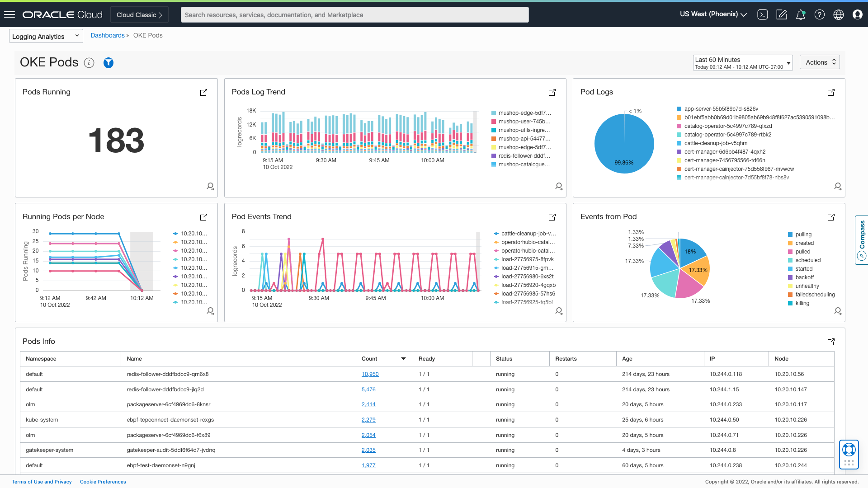Screen dimensions: 868x488
Task: Expand the Pods Info table in a new view
Action: tap(831, 342)
